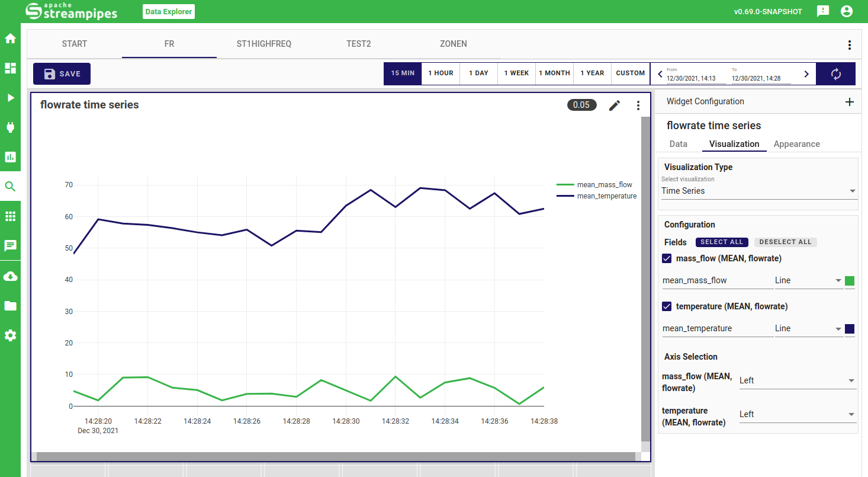868x477 pixels.
Task: Open the widget's three-dot options menu
Action: coord(638,105)
